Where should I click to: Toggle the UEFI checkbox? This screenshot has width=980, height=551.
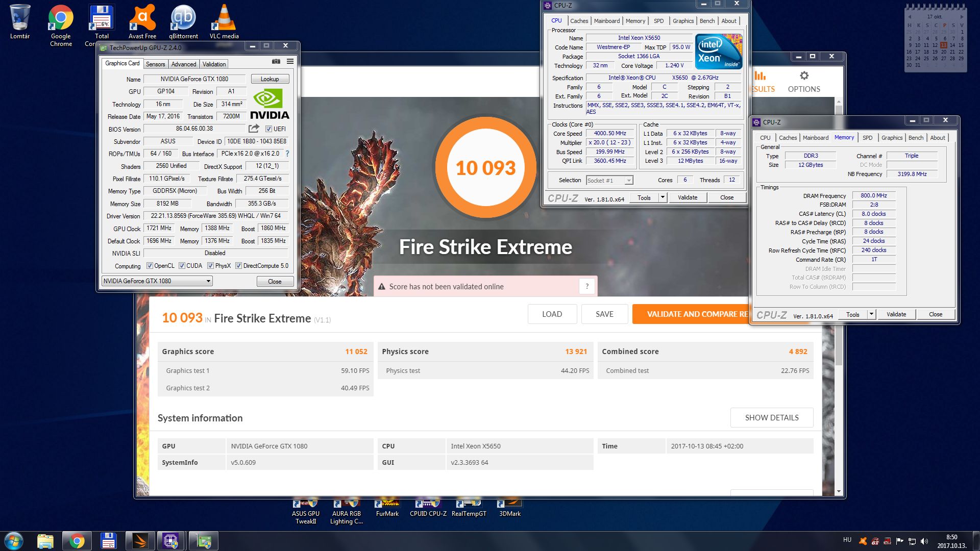(269, 129)
